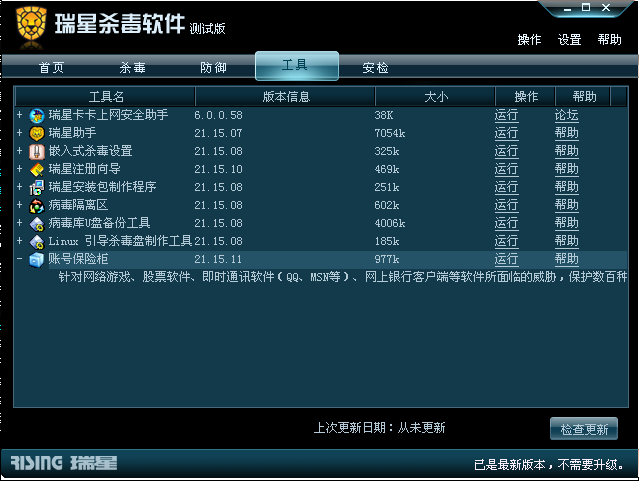Screen dimensions: 639x481
Task: Expand the 病毒隔离区 row
Action: [x=20, y=205]
